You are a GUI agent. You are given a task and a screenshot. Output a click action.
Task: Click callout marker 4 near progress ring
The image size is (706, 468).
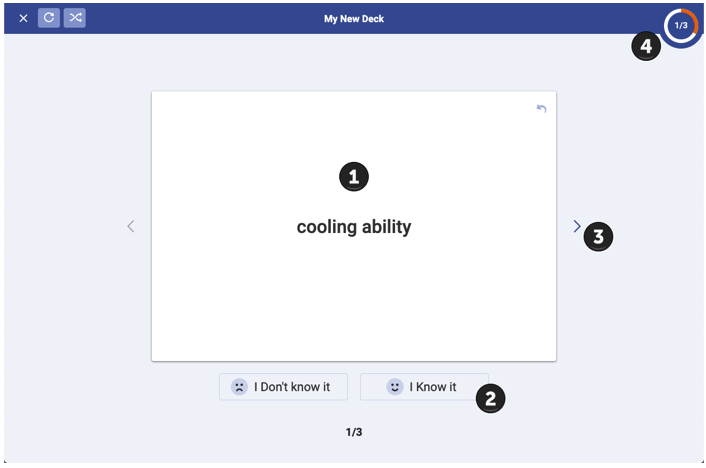click(x=646, y=46)
